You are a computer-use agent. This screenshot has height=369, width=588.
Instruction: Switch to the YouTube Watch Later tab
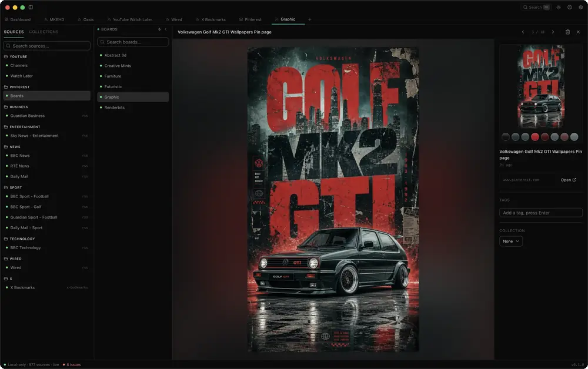coord(129,19)
